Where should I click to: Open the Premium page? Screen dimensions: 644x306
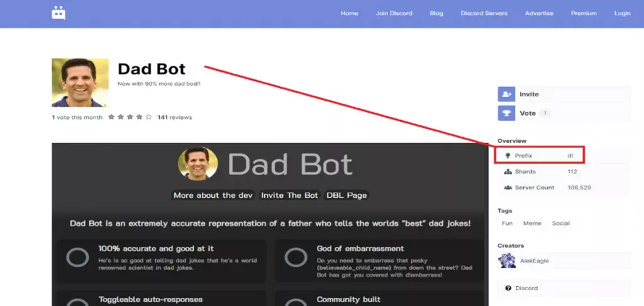[x=584, y=13]
